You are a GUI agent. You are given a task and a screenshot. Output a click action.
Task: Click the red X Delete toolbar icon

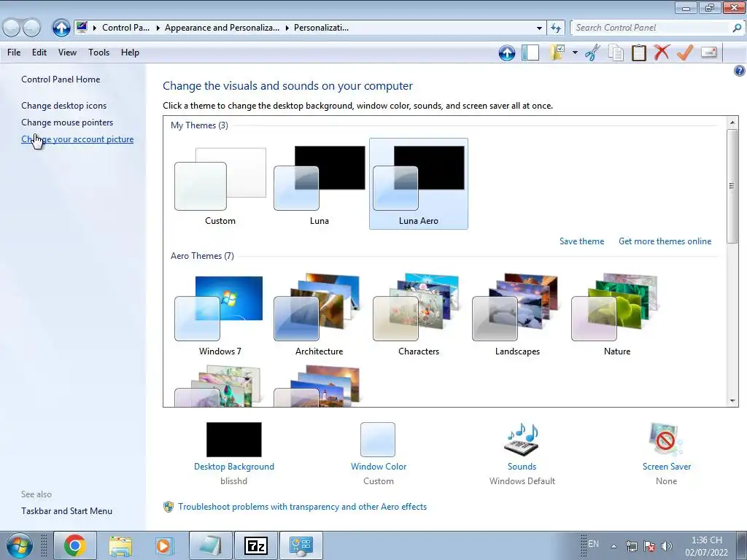[662, 52]
